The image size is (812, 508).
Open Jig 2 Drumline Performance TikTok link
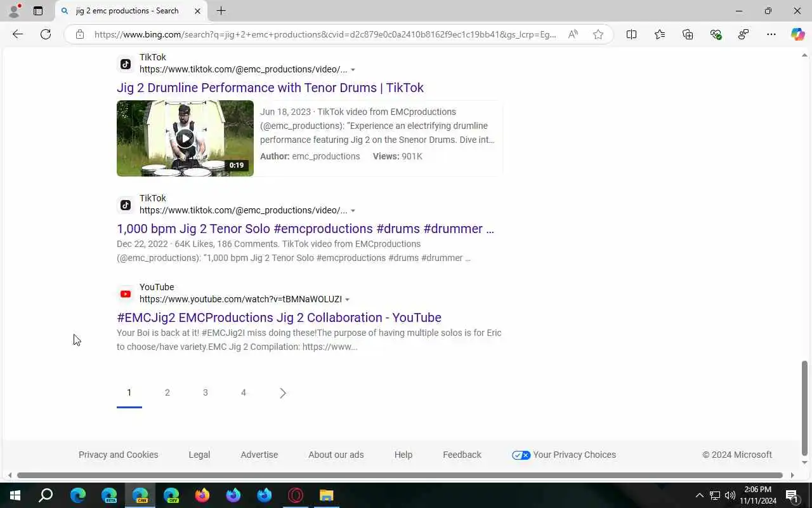[270, 88]
